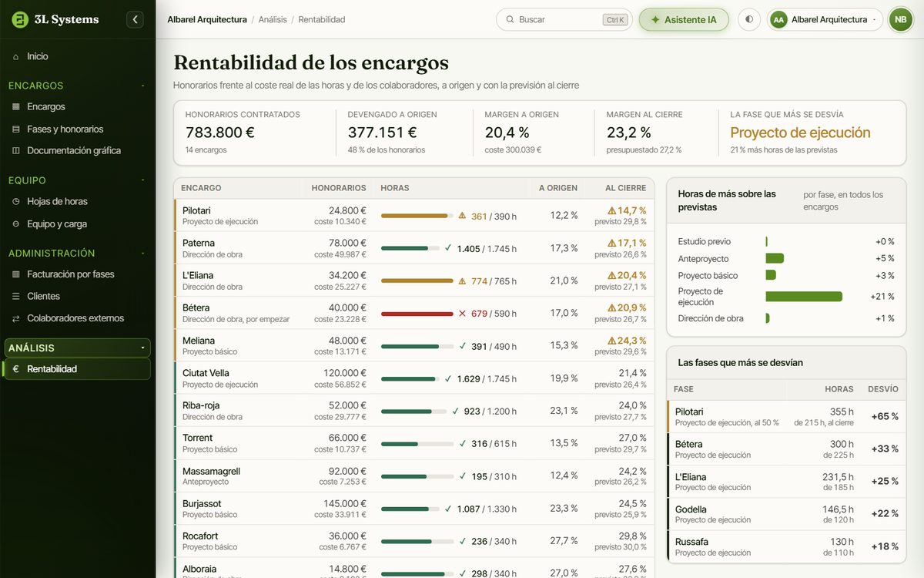Click the sparkle icon in Asistente IA
The image size is (924, 578).
(x=655, y=20)
